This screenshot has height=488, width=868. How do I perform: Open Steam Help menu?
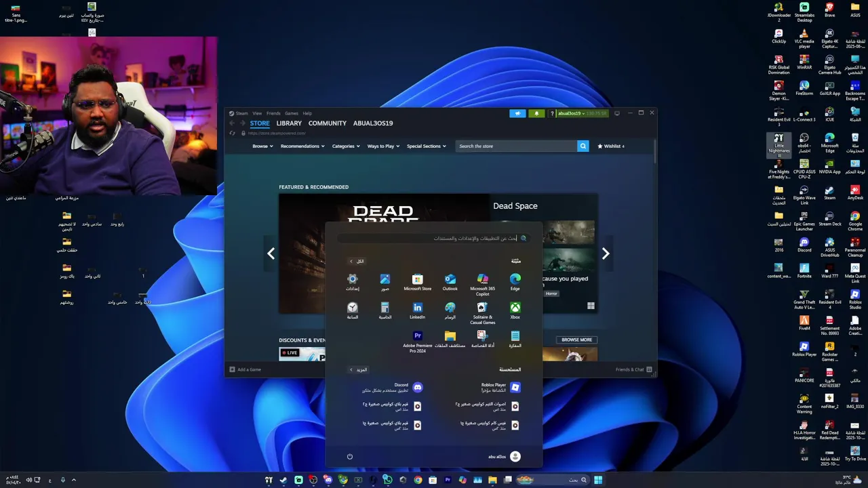[x=307, y=113]
